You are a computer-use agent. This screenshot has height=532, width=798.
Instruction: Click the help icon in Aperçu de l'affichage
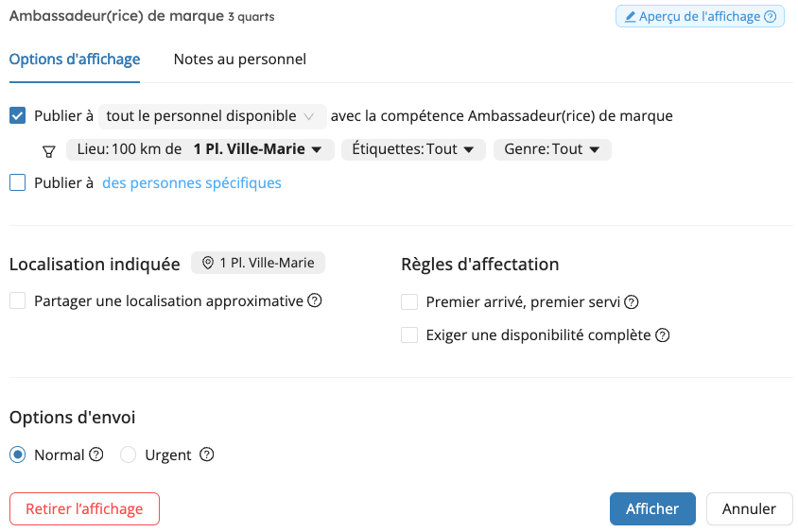pyautogui.click(x=771, y=17)
